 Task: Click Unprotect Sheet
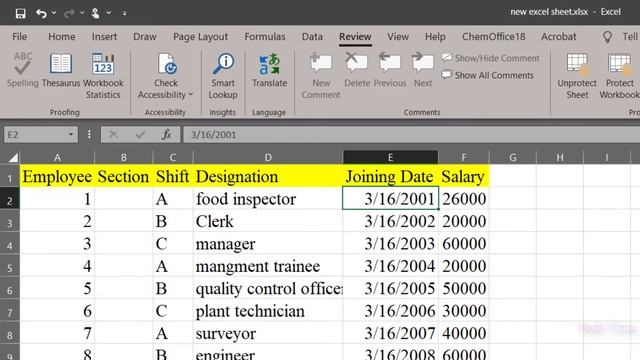click(577, 76)
